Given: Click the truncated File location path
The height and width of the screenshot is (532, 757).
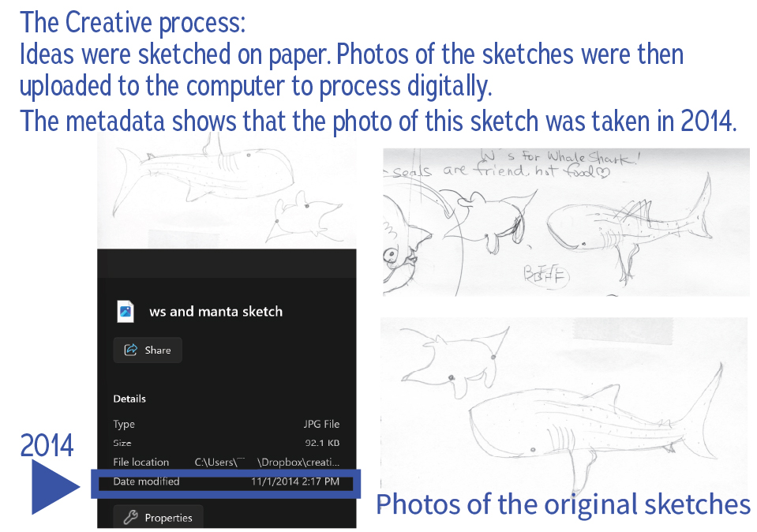Looking at the screenshot, I should [267, 462].
